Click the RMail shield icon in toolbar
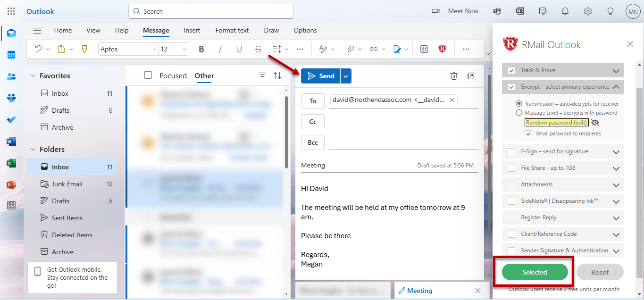Image resolution: width=644 pixels, height=300 pixels. point(442,49)
